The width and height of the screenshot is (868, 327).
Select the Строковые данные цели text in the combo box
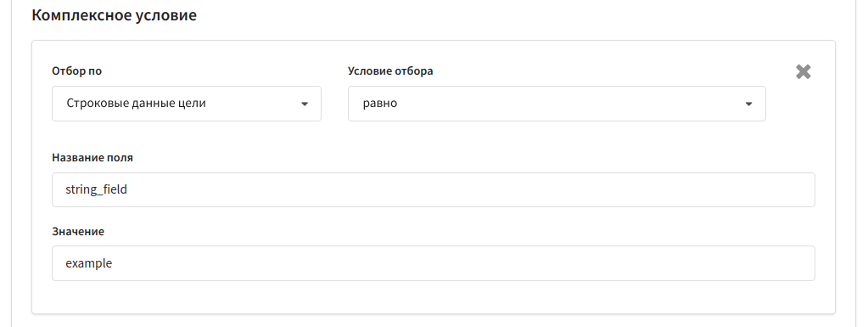(x=136, y=103)
